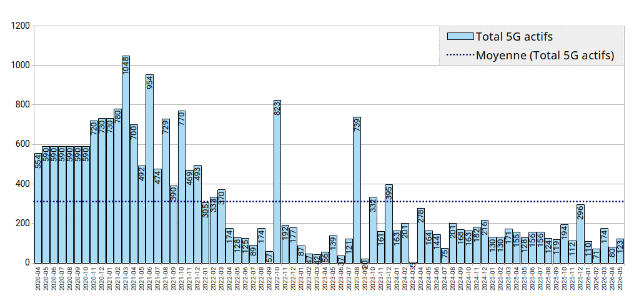Image resolution: width=644 pixels, height=303 pixels.
Task: Select the 296 bar for 2025-12
Action: [580, 234]
